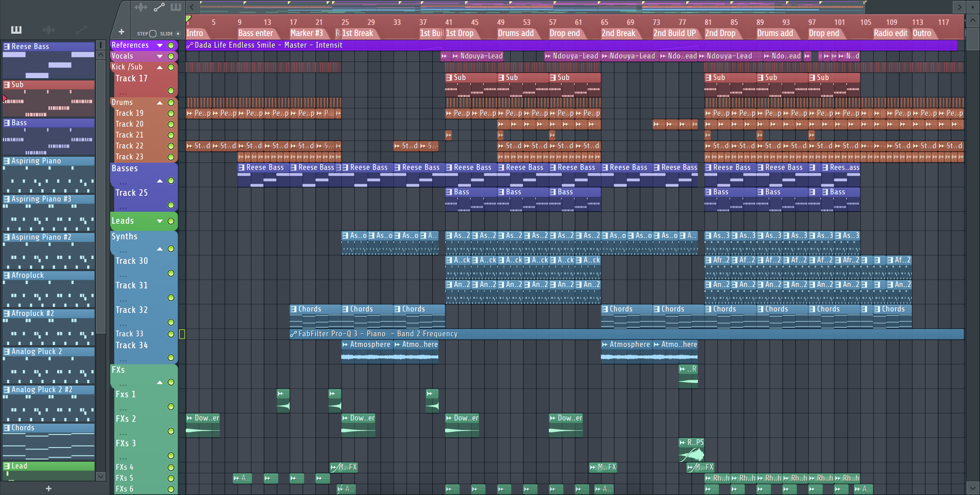The height and width of the screenshot is (495, 980).
Task: Collapse the Vocals group arrow
Action: point(160,56)
